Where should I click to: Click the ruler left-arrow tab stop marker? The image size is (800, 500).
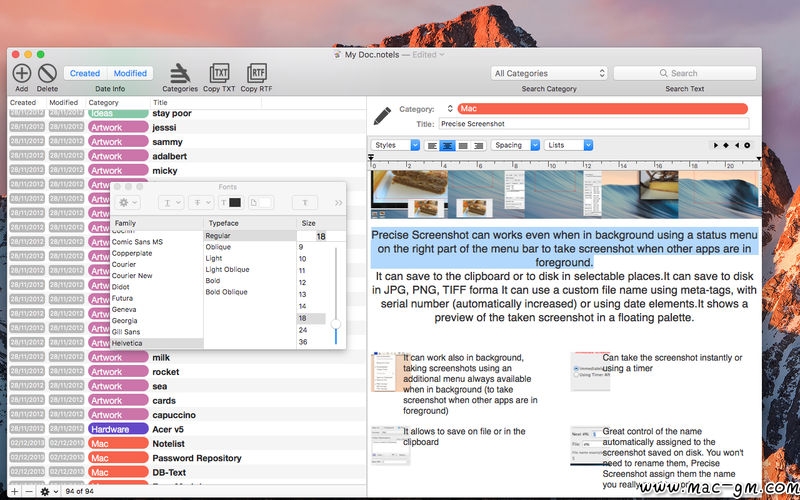(x=737, y=145)
